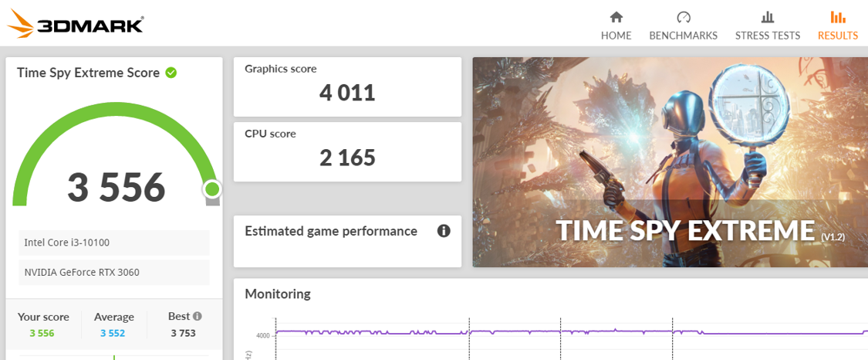This screenshot has width=868, height=360.
Task: Switch to the BENCHMARKS tab
Action: tap(683, 25)
